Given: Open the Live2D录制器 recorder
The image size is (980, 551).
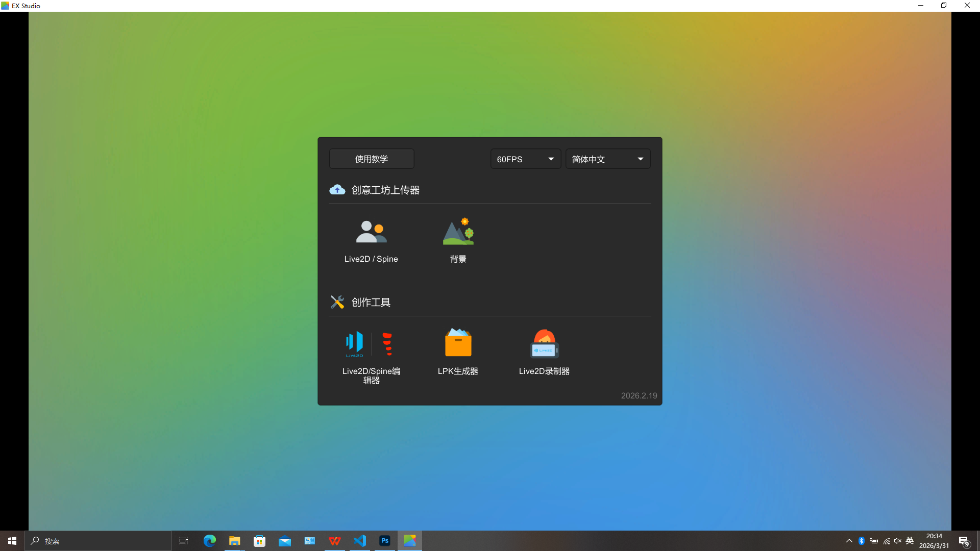Looking at the screenshot, I should click(544, 352).
